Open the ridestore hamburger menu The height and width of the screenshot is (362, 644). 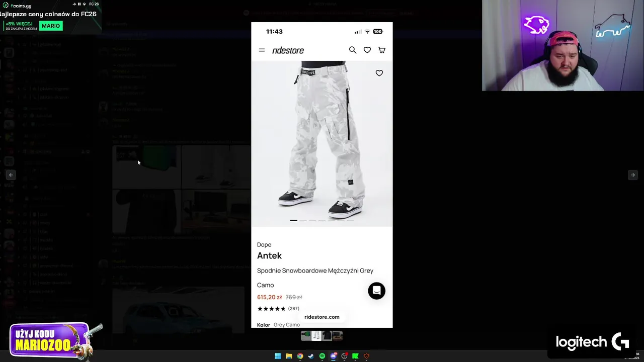(262, 50)
